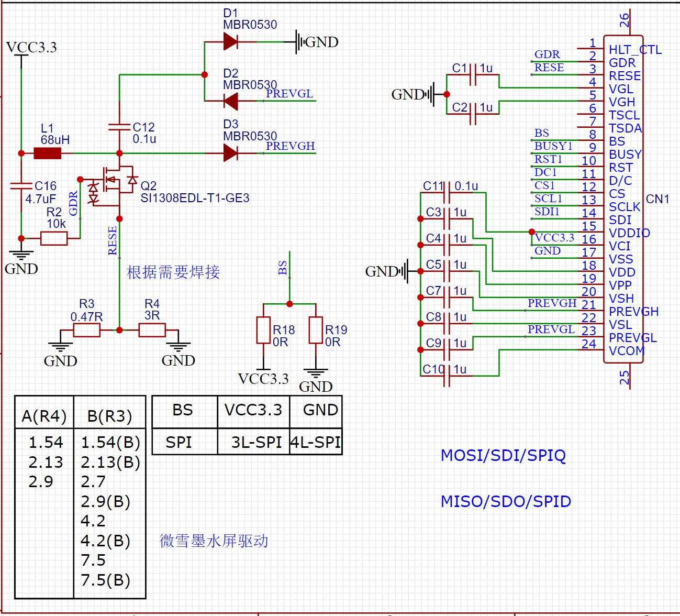
Task: Select the C2 1u capacitor symbol
Action: pyautogui.click(x=473, y=114)
